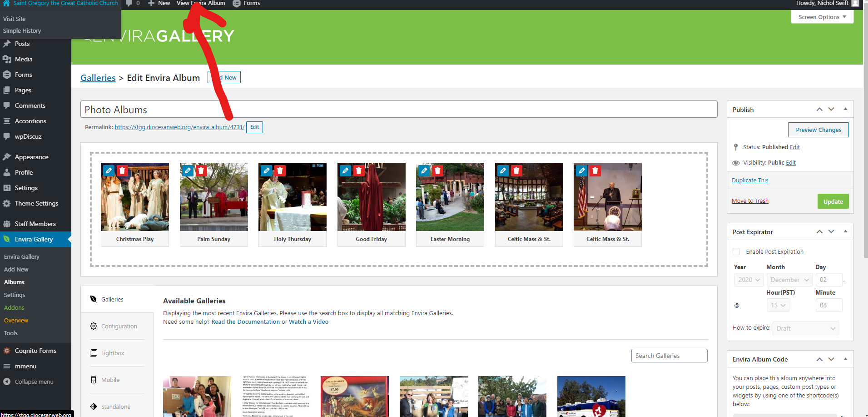Open the Configuration tab
Viewport: 868px width, 417px height.
tap(119, 326)
